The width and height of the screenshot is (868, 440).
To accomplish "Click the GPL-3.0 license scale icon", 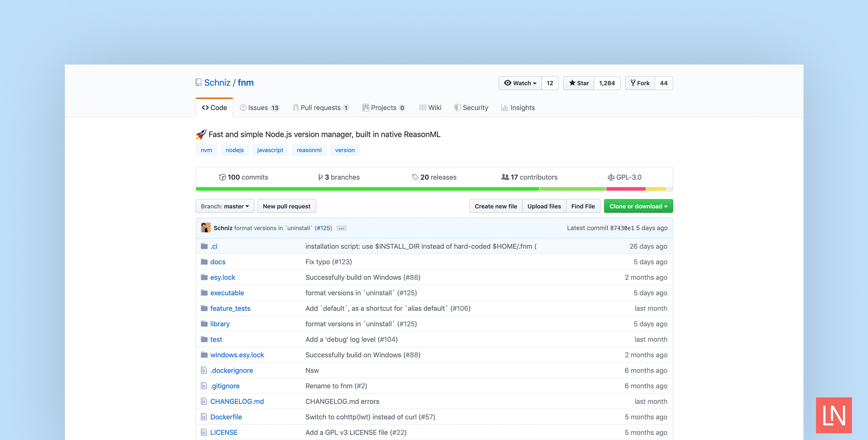I will pos(612,177).
